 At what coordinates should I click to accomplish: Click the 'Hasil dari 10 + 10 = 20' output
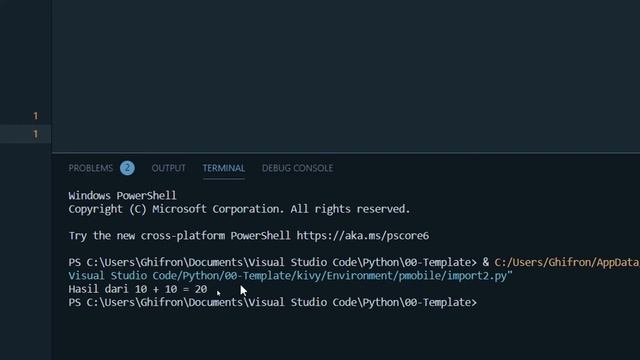pyautogui.click(x=138, y=289)
